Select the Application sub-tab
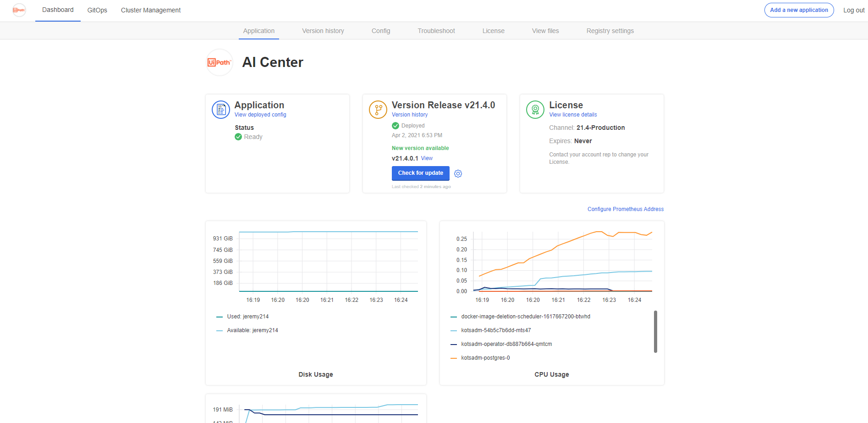This screenshot has width=868, height=423. 259,31
